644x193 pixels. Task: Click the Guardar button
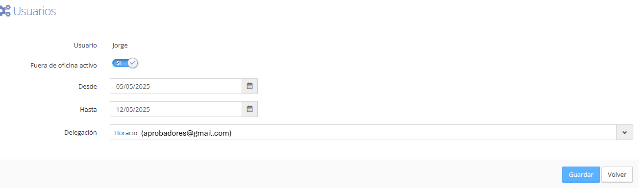click(581, 174)
